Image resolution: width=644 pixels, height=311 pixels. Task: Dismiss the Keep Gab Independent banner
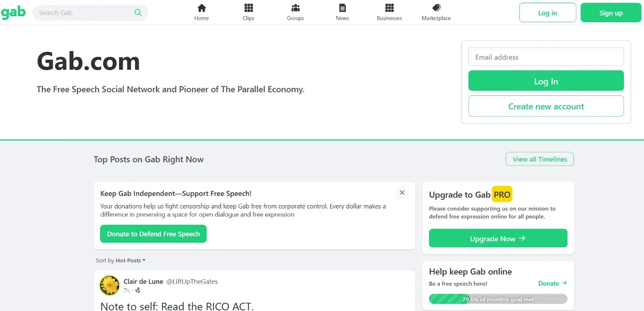tap(402, 193)
